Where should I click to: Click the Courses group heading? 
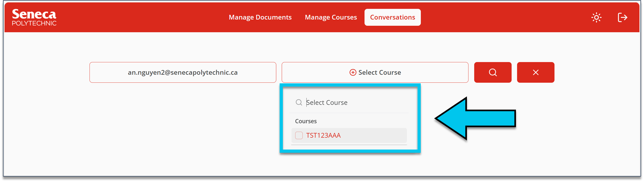click(306, 121)
